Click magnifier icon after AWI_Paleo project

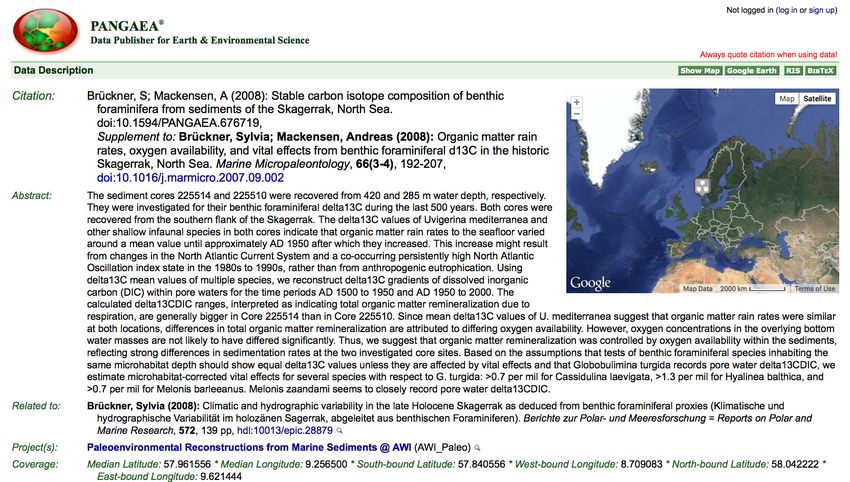(x=477, y=448)
